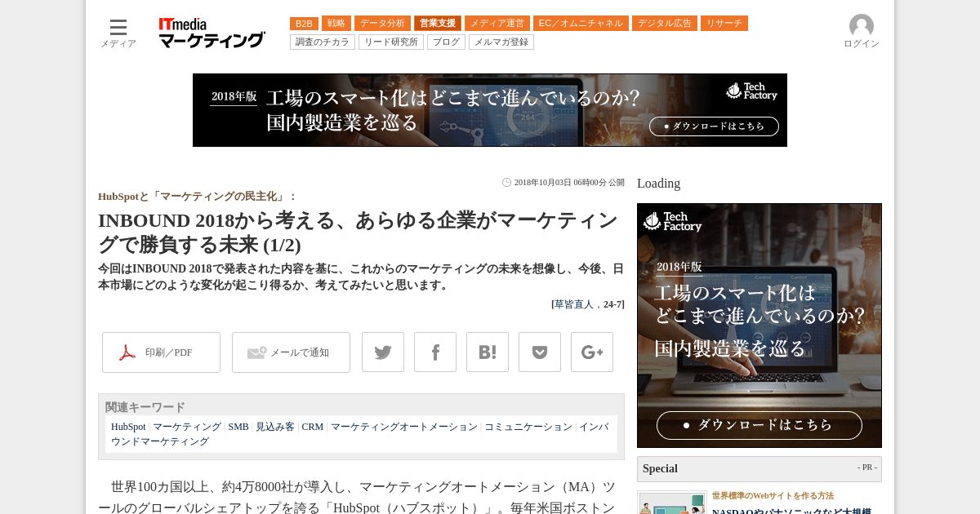The width and height of the screenshot is (980, 514).
Task: Select the マーケティング keyword link
Action: pos(187,427)
